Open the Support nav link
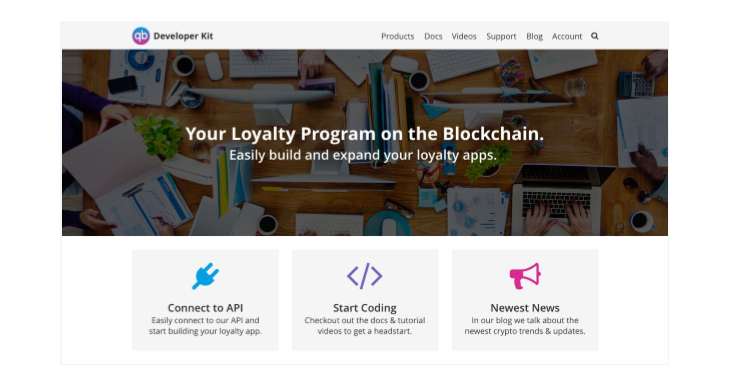 click(x=501, y=37)
